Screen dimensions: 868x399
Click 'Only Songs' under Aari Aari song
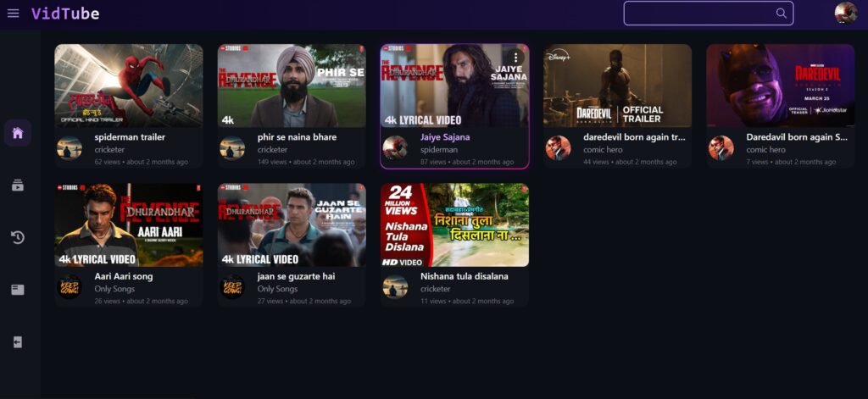(114, 289)
